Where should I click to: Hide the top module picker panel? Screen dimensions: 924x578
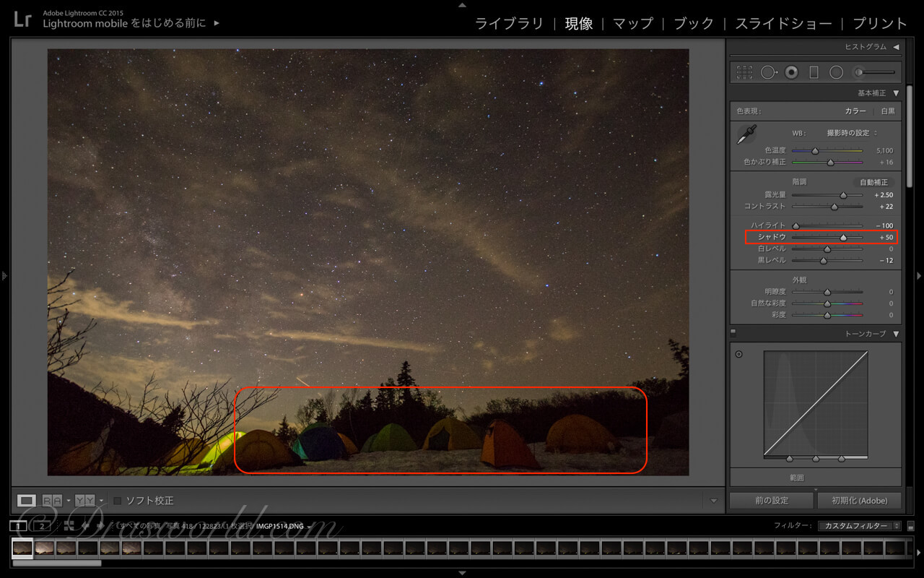tap(462, 4)
